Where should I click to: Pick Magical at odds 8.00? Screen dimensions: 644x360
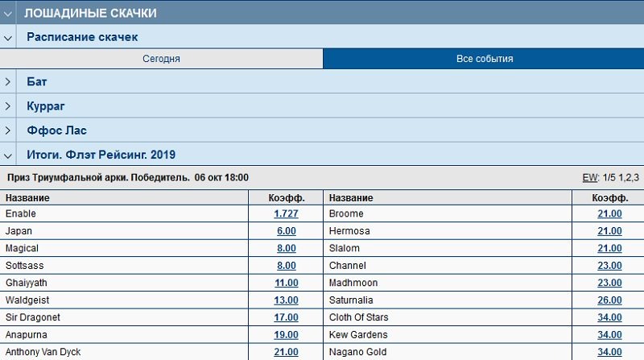(286, 249)
